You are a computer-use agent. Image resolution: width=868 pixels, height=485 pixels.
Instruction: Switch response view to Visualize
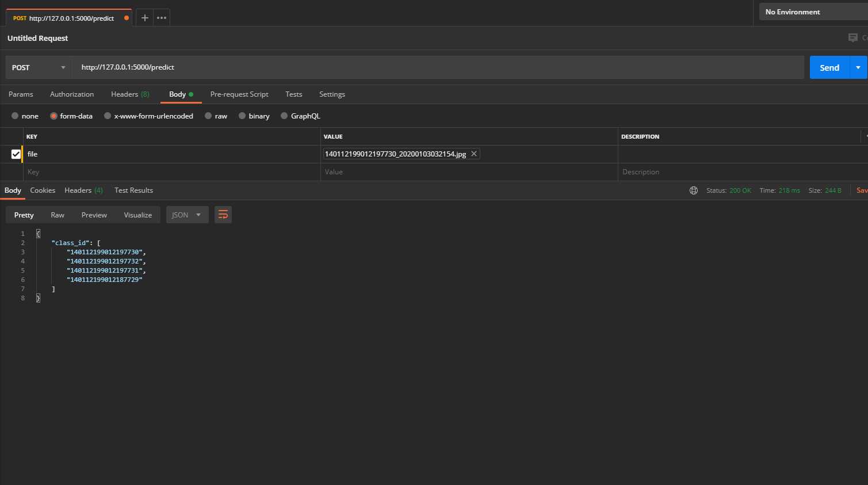click(x=138, y=215)
